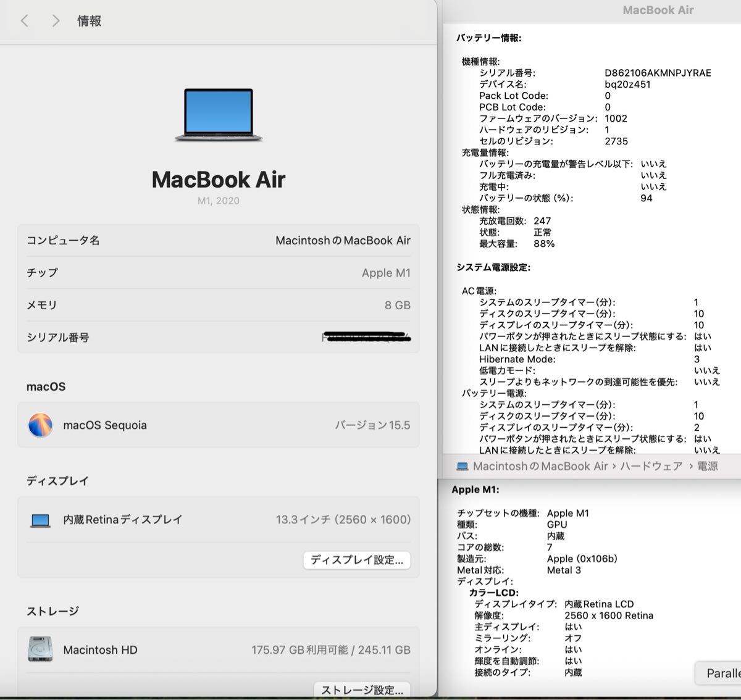This screenshot has height=700, width=741.
Task: Click the MacBook Air laptop image
Action: pos(219,115)
